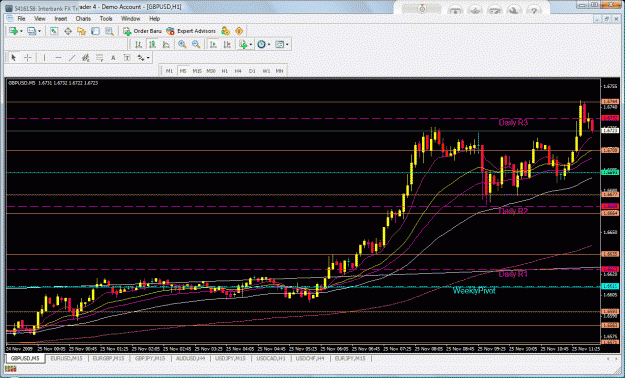Switch to EURGBP,M15 chart tab
The height and width of the screenshot is (378, 625).
[109, 358]
